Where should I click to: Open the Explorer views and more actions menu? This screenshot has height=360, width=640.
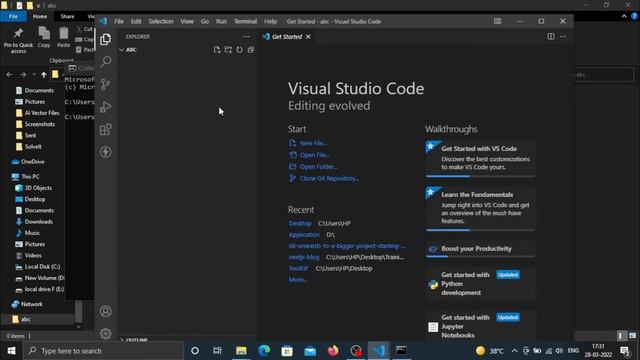[x=246, y=37]
